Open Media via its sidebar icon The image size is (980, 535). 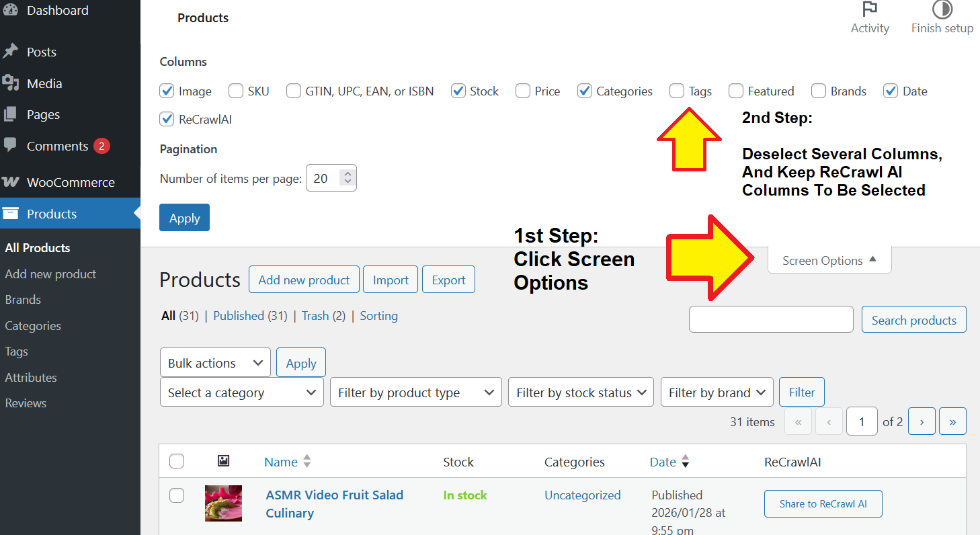[11, 83]
